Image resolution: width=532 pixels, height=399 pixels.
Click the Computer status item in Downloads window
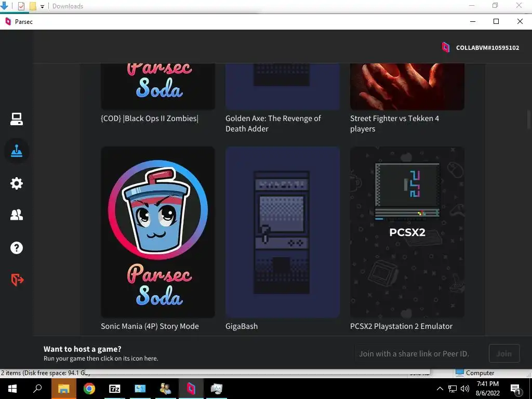(475, 373)
